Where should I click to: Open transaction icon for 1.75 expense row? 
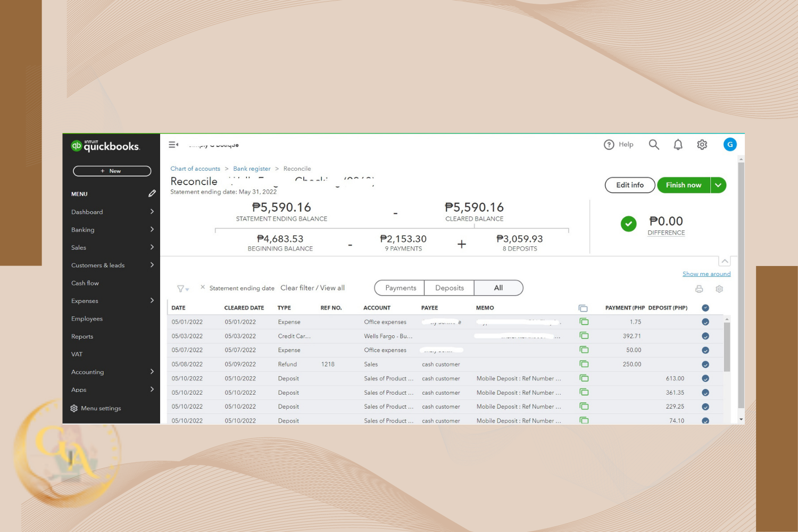pyautogui.click(x=584, y=322)
